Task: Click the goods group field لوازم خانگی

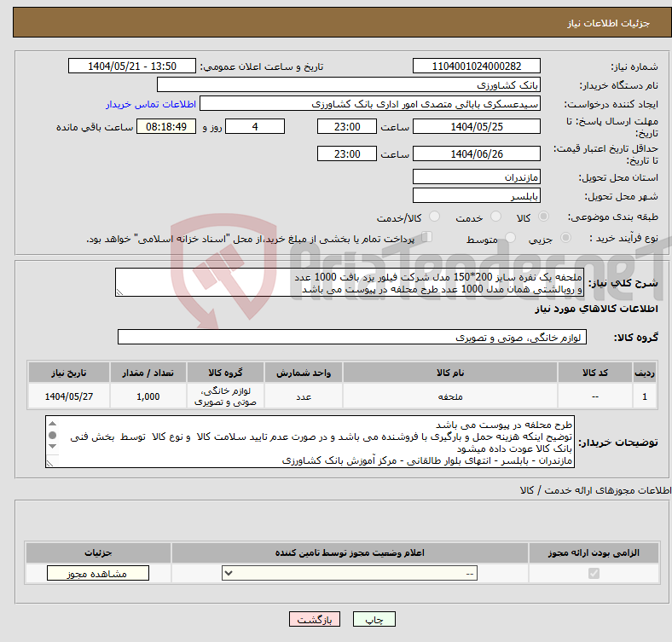Action: 352,338
